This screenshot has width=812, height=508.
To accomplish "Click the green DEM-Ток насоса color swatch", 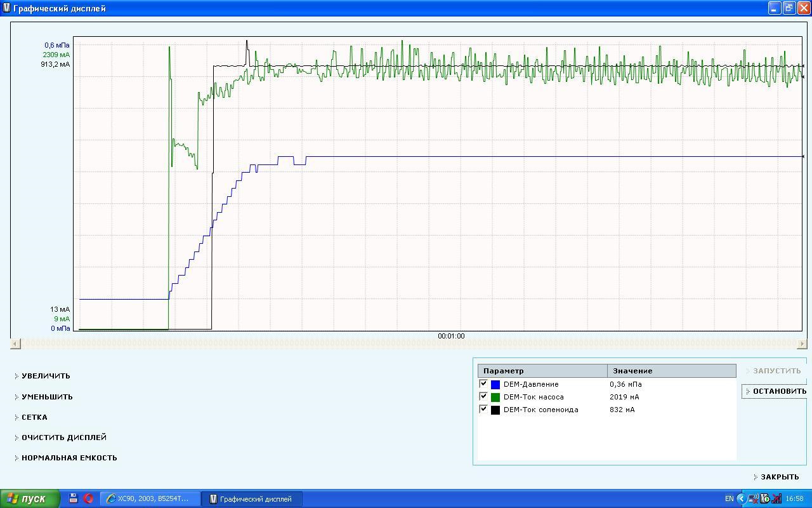I will pyautogui.click(x=495, y=398).
